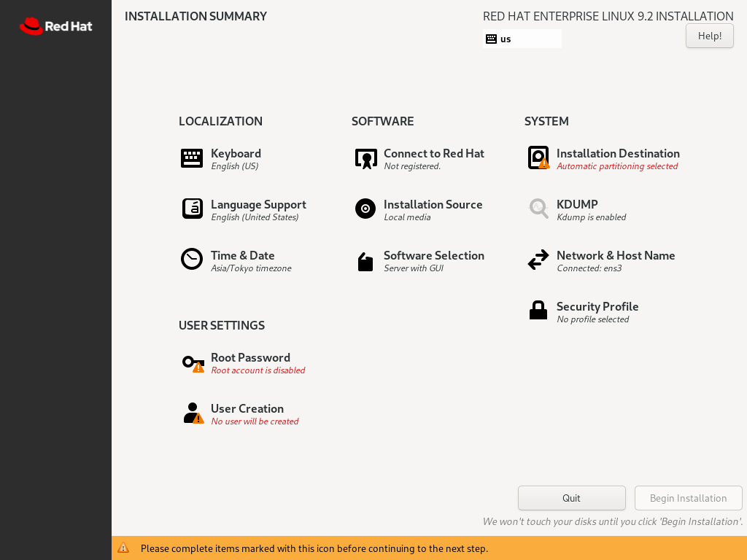Open Time & Date via the clock icon
Image resolution: width=747 pixels, height=560 pixels.
click(191, 259)
